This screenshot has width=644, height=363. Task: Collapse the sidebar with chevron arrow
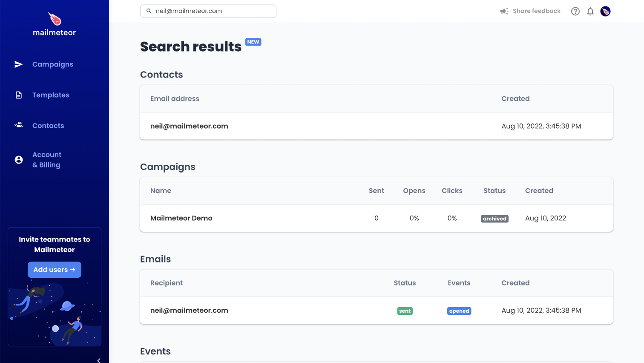pyautogui.click(x=99, y=360)
